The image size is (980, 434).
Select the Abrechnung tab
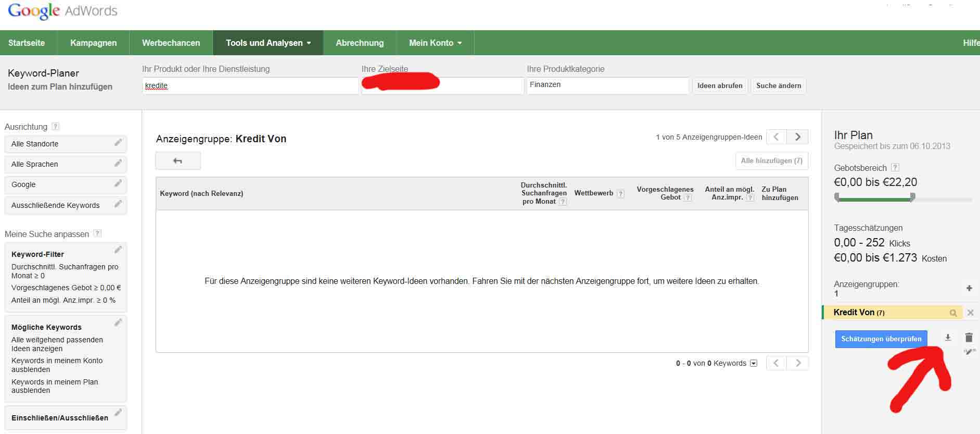(x=360, y=43)
